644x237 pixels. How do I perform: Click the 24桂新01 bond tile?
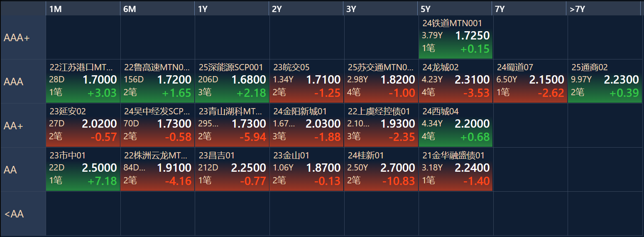(x=381, y=170)
